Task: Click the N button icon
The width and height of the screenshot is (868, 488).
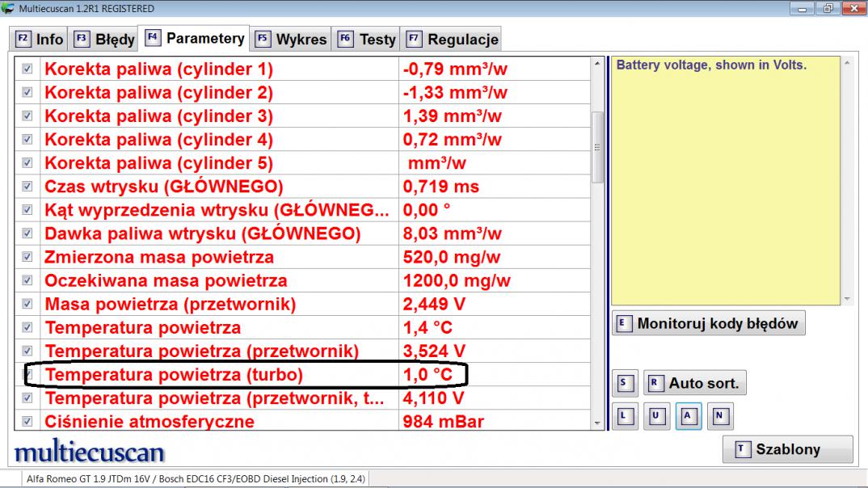Action: pos(720,416)
